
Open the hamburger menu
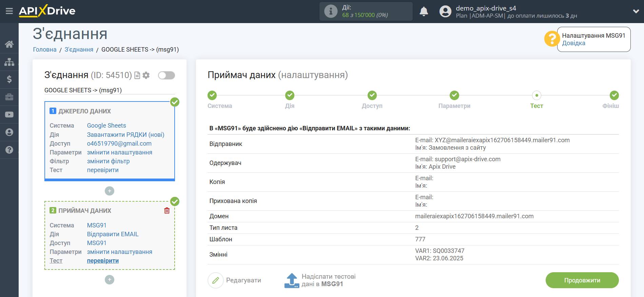coord(9,11)
